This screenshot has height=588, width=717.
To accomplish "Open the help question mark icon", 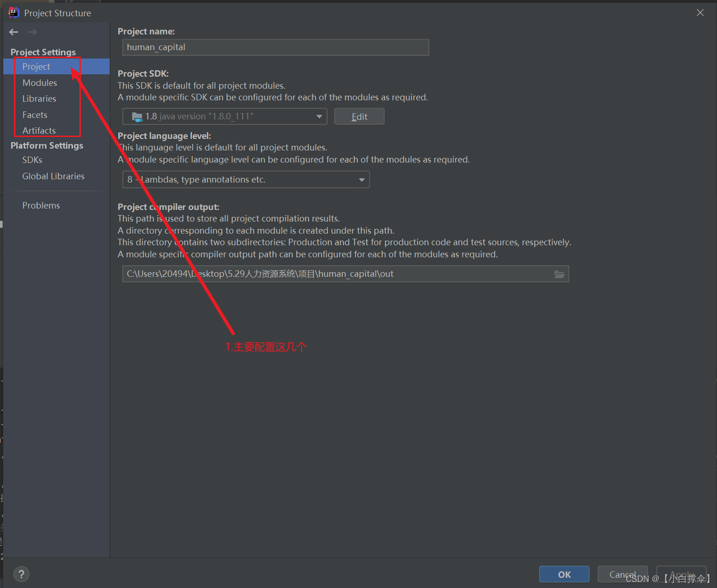I will click(x=21, y=574).
